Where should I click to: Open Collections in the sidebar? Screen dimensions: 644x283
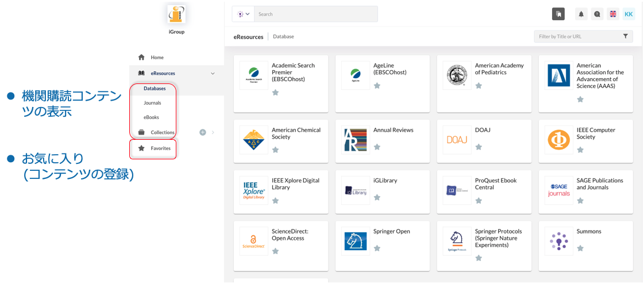tap(162, 132)
